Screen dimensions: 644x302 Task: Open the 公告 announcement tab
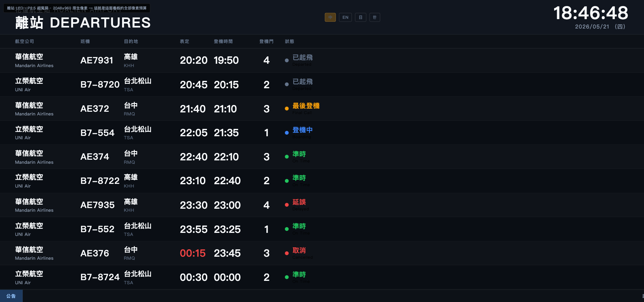pyautogui.click(x=11, y=296)
